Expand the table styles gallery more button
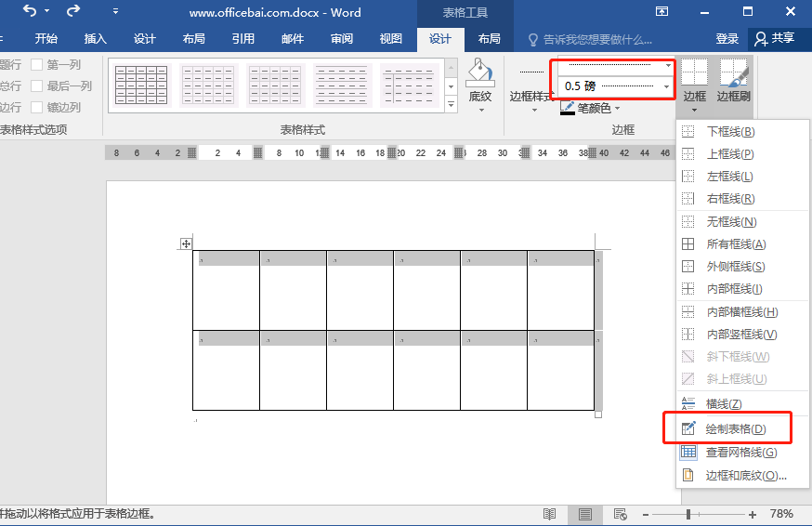812x526 pixels. click(x=451, y=104)
